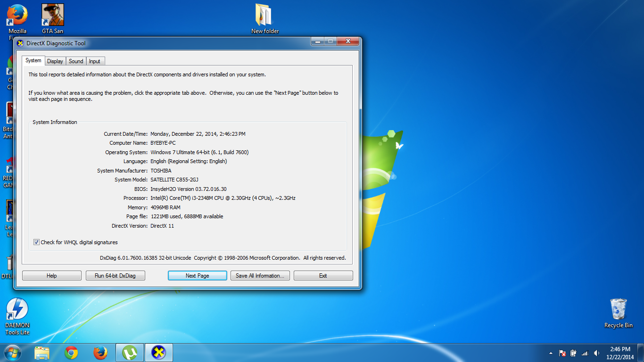Minimize the DirectX Diagnostic Tool window
This screenshot has width=644, height=362.
click(317, 41)
